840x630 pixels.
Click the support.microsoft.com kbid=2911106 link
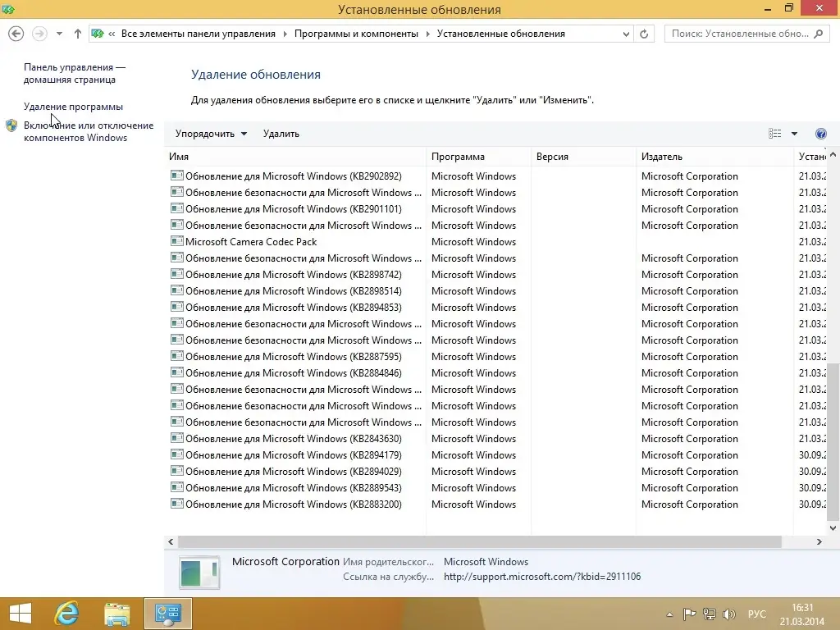[x=542, y=577]
